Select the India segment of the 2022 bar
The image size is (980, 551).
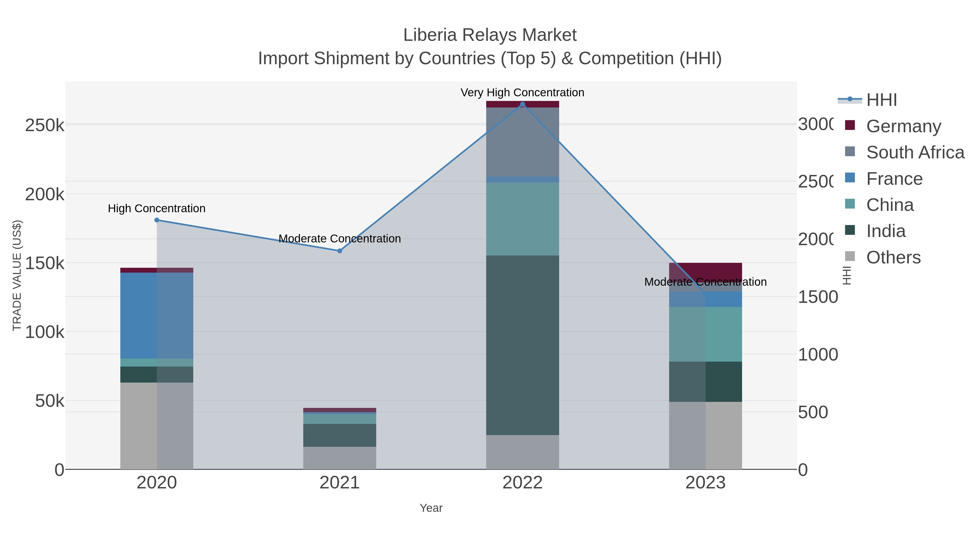click(x=522, y=345)
